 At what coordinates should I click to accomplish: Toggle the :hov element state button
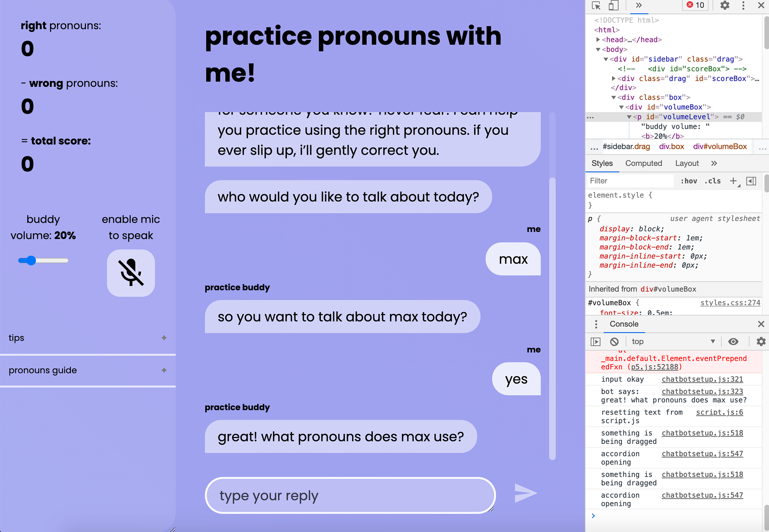click(x=689, y=181)
